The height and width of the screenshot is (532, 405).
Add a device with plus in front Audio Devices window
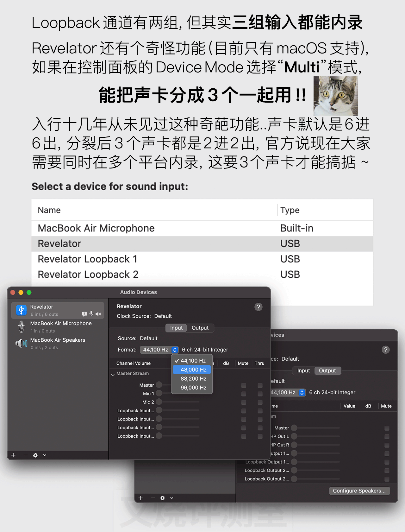[13, 455]
